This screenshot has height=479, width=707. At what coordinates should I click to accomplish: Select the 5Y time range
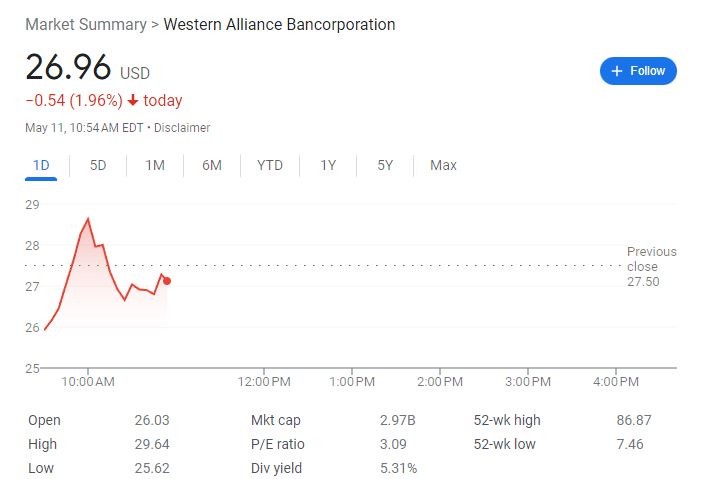385,165
